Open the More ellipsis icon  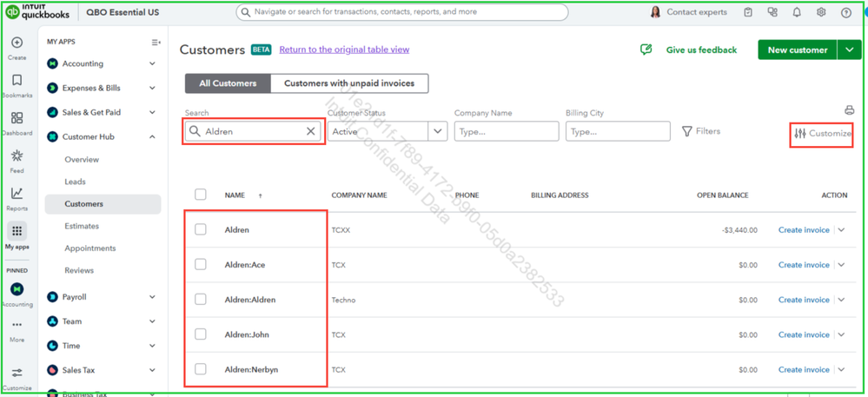tap(17, 325)
